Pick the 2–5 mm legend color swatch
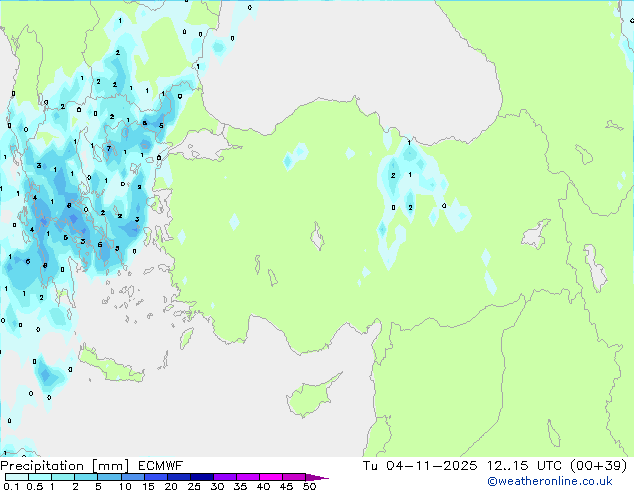The width and height of the screenshot is (634, 490). 86,477
